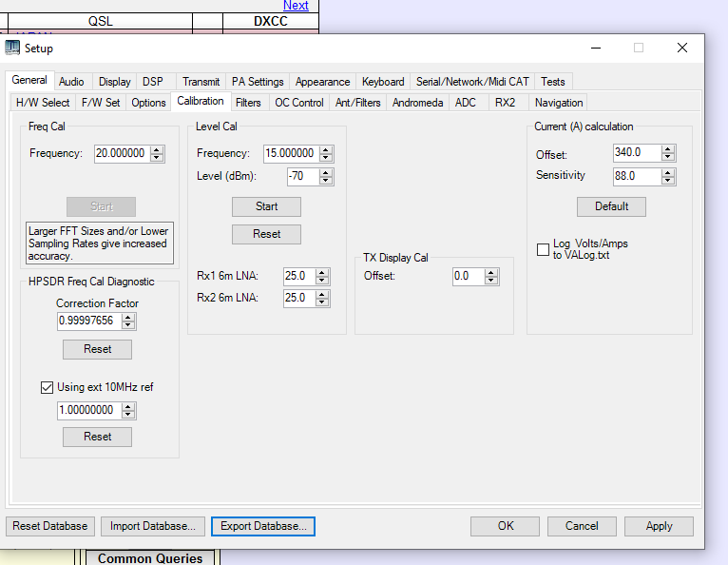Open the PA Settings tab
Viewport: 728px width, 565px height.
pyautogui.click(x=258, y=82)
